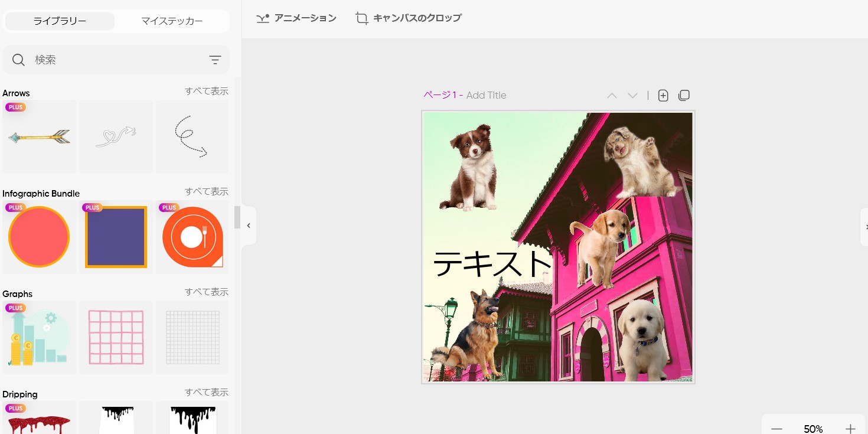The image size is (868, 434).
Task: Click the Dripping category heading
Action: click(19, 394)
